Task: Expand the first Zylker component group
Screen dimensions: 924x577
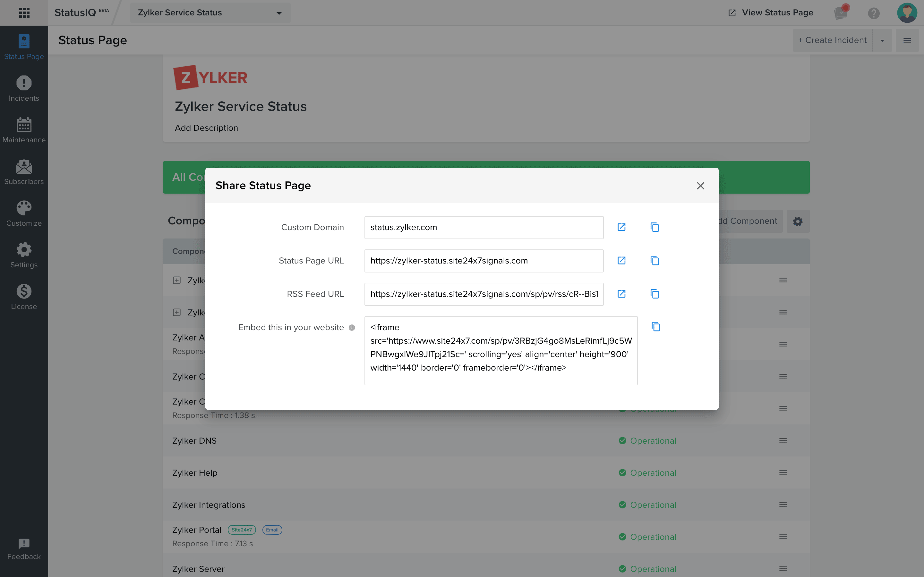Action: pos(176,280)
